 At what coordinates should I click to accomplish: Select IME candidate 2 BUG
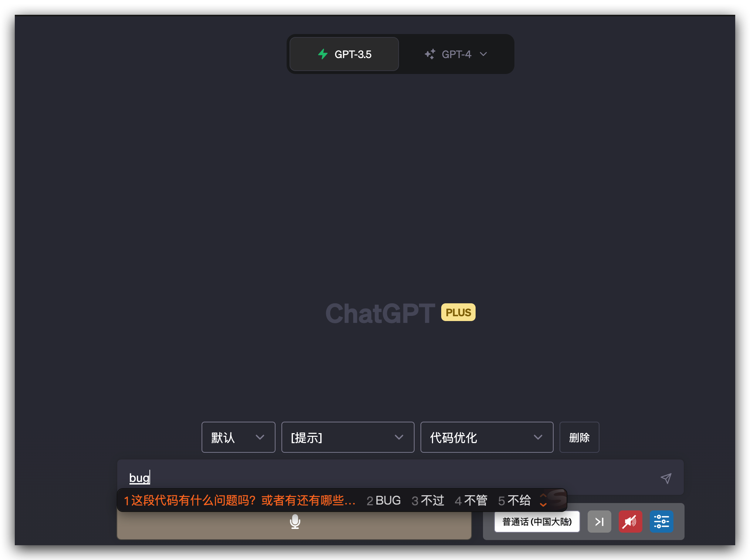[384, 500]
